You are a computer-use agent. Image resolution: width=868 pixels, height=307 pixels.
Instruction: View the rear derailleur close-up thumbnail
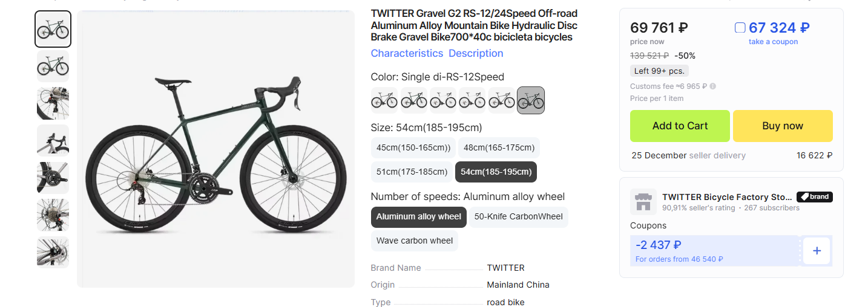pos(53,103)
